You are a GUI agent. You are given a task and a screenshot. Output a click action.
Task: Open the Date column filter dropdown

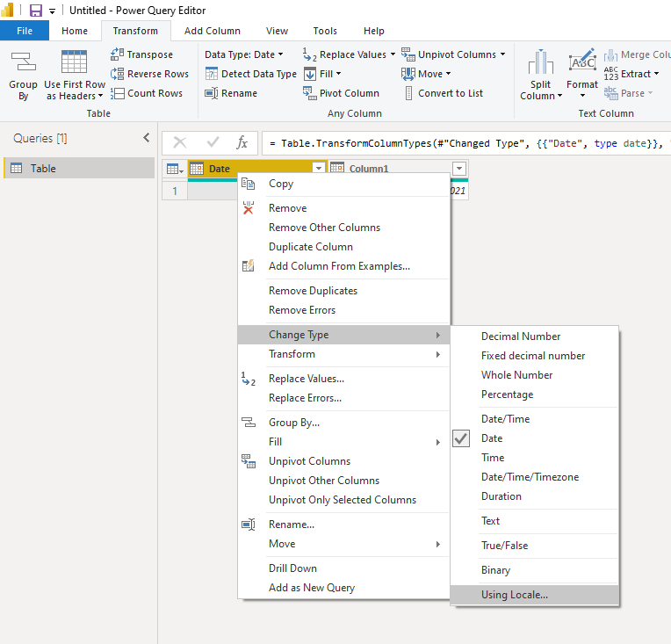(x=319, y=168)
